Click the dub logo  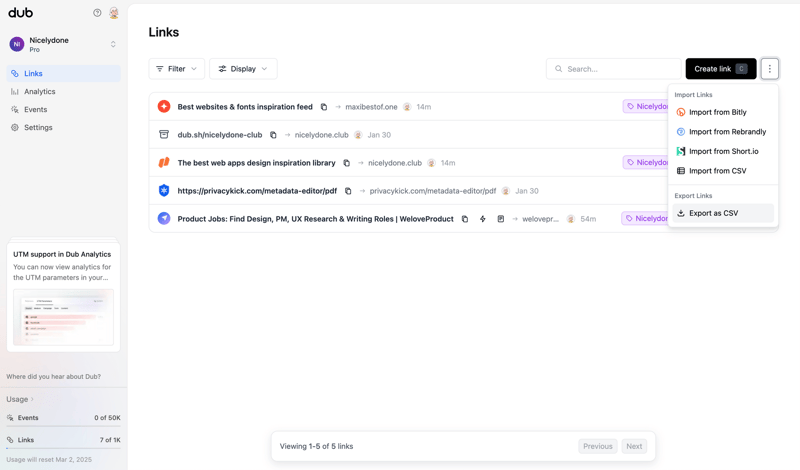(x=20, y=13)
